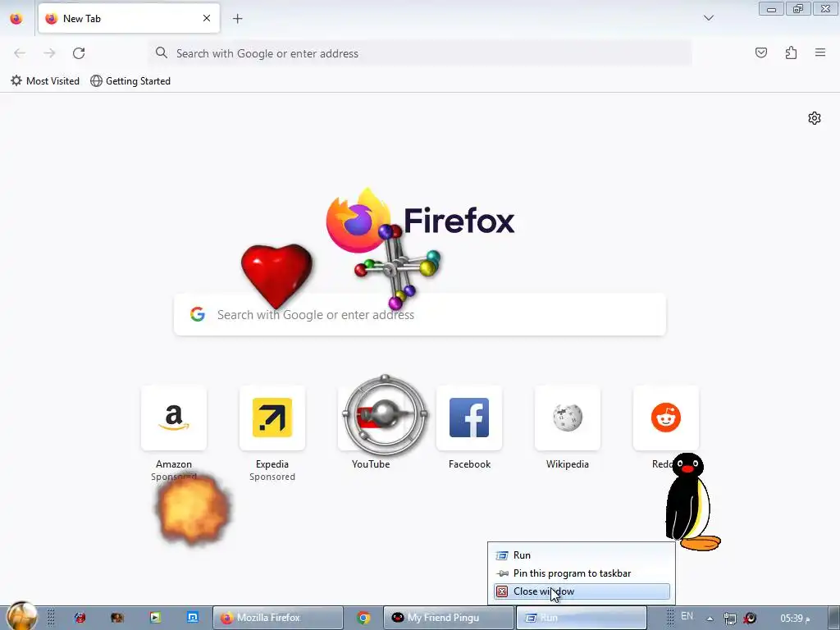
Task: Click the blue square quick launch icon
Action: point(192,618)
